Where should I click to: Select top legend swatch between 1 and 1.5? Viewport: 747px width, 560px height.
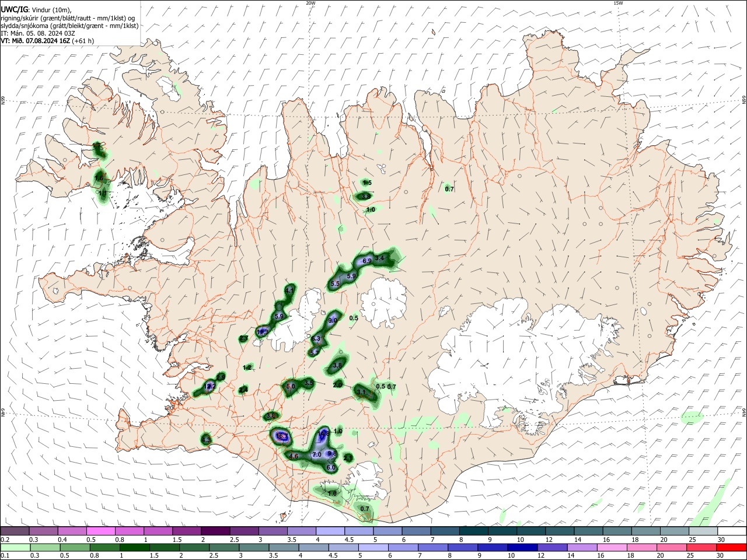click(158, 531)
